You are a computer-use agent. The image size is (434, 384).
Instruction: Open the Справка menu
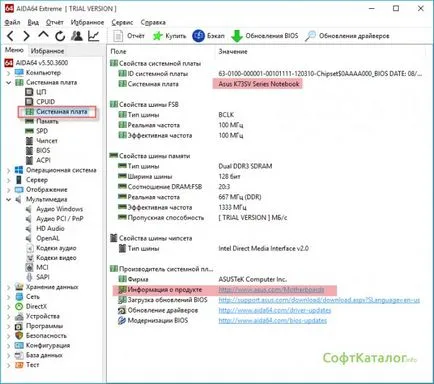coord(153,22)
